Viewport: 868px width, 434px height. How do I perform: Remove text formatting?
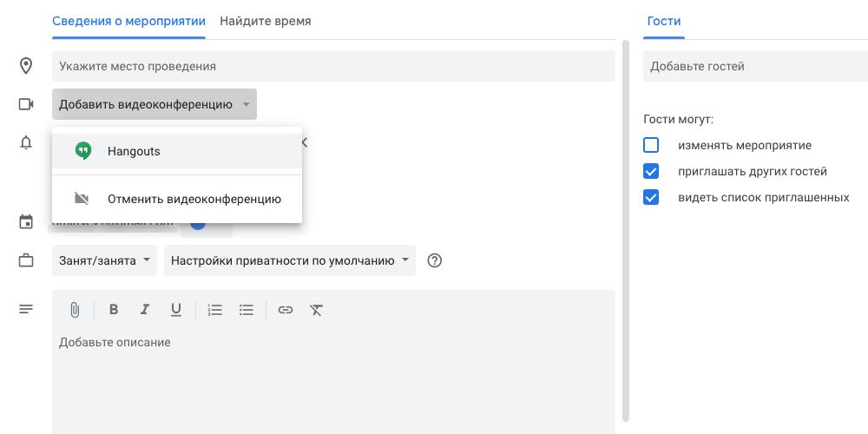point(316,310)
